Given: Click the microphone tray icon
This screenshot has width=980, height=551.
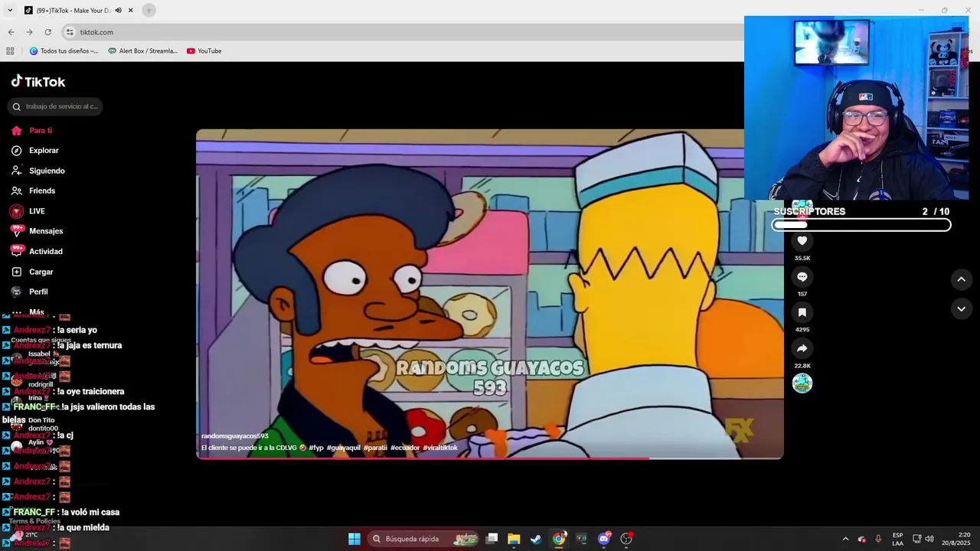Looking at the screenshot, I should point(878,539).
